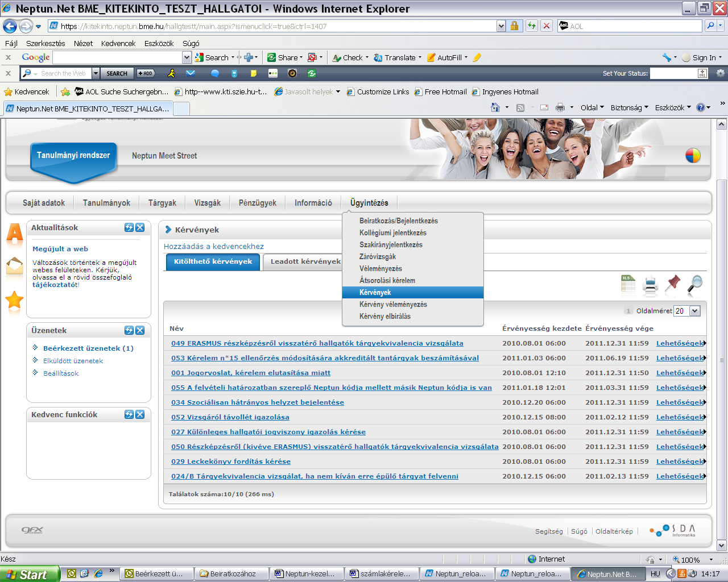Open the Oldalméret page size dropdown
The height and width of the screenshot is (582, 728).
694,311
